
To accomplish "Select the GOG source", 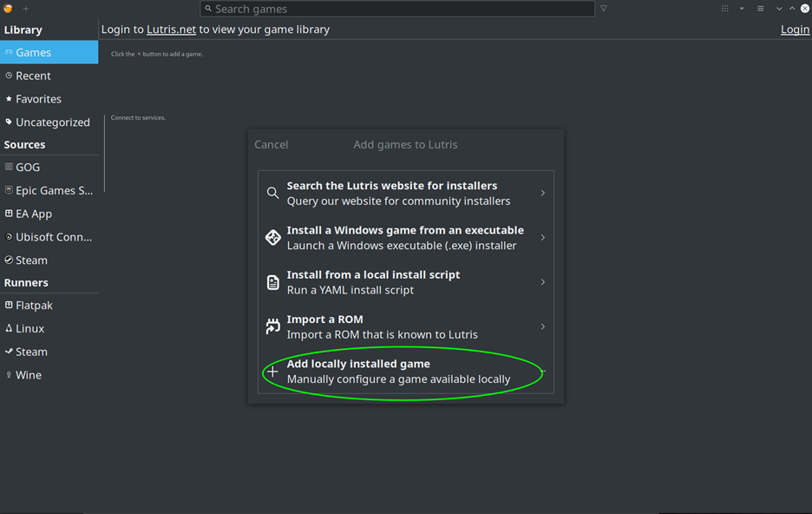I will 49,168.
